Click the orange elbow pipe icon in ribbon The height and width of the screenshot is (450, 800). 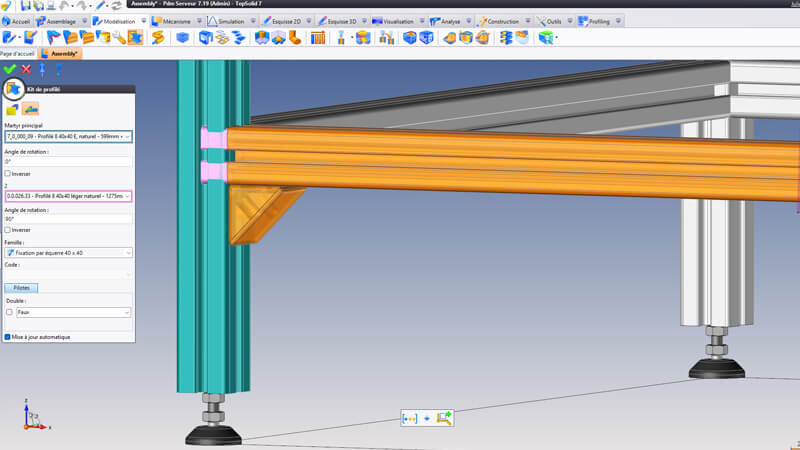tap(294, 38)
